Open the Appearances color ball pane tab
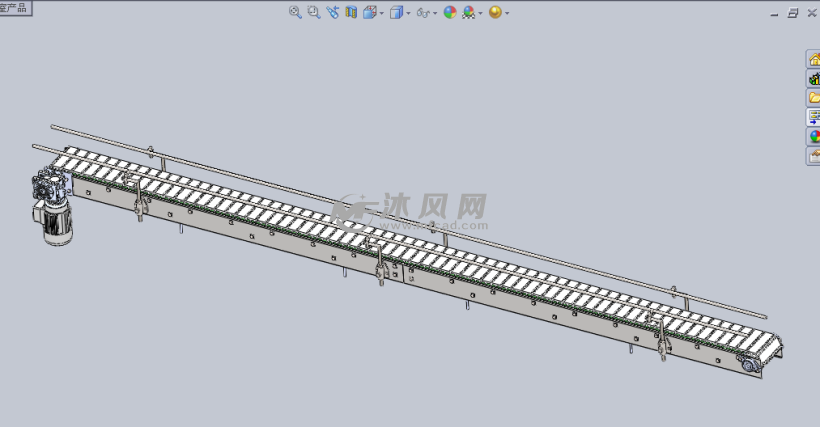 tap(813, 136)
